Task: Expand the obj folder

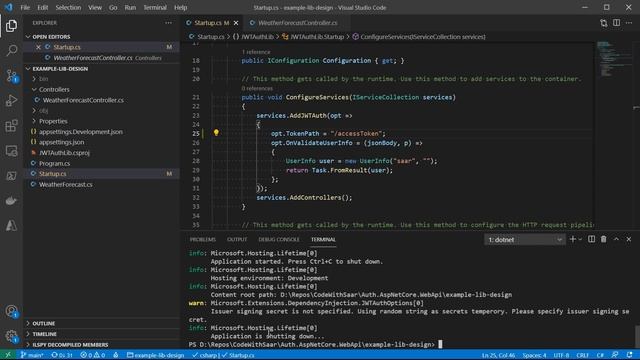Action: (43, 111)
